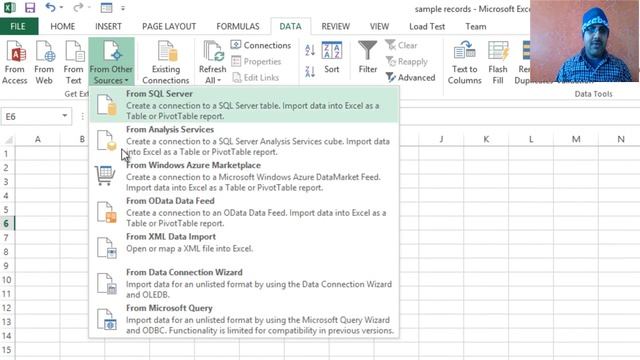Switch to the PAGE LAYOUT tab
Screen dimensions: 640x360
[169, 27]
